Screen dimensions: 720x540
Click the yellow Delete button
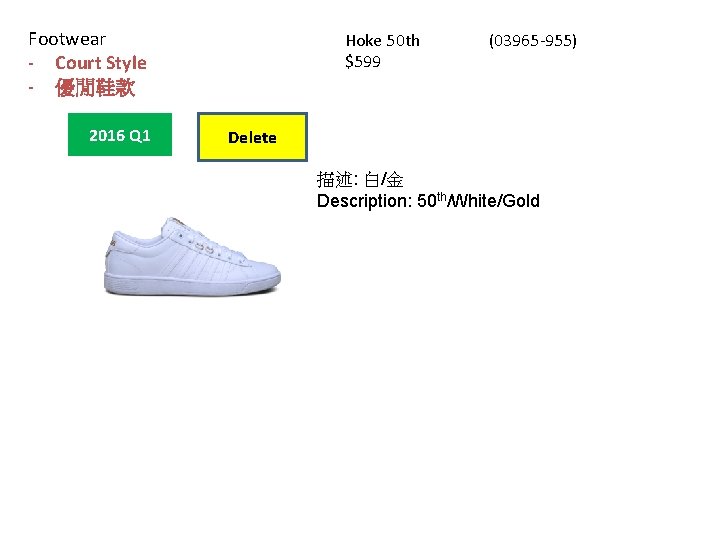252,137
